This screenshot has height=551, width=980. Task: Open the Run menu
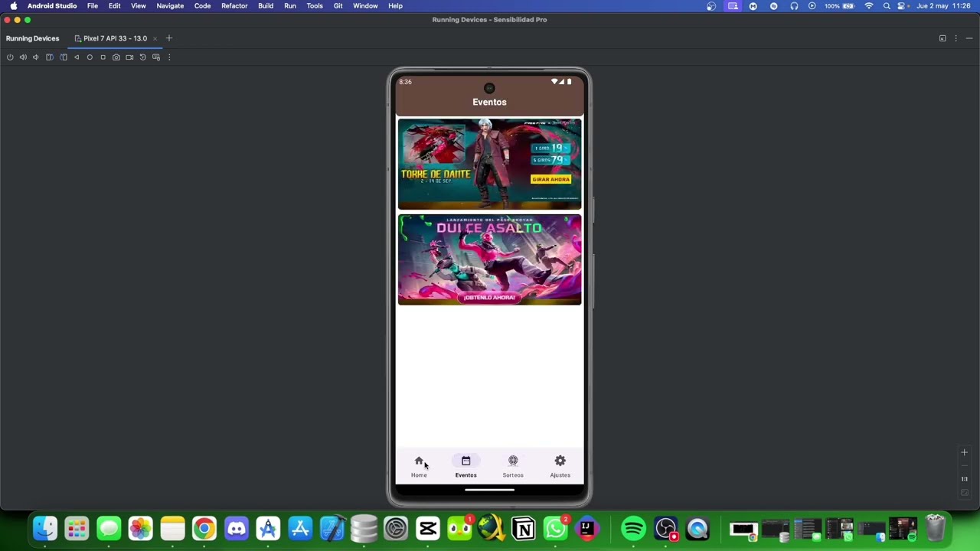coord(290,6)
